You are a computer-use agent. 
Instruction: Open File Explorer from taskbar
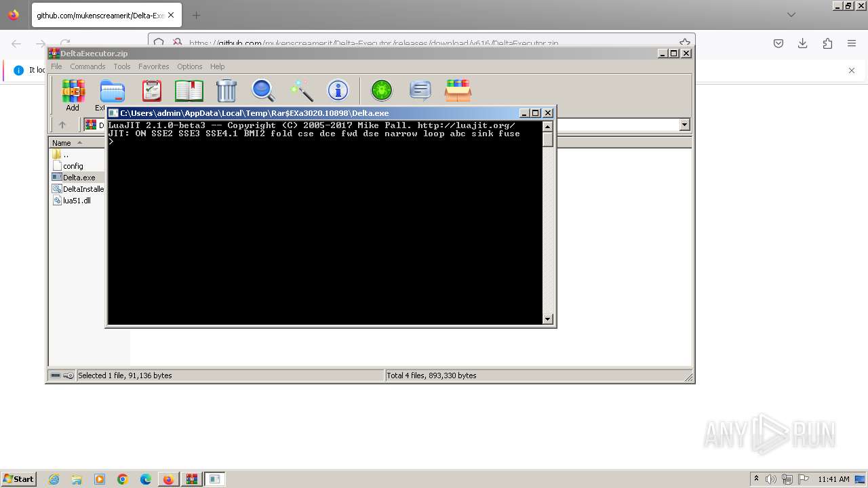77,479
